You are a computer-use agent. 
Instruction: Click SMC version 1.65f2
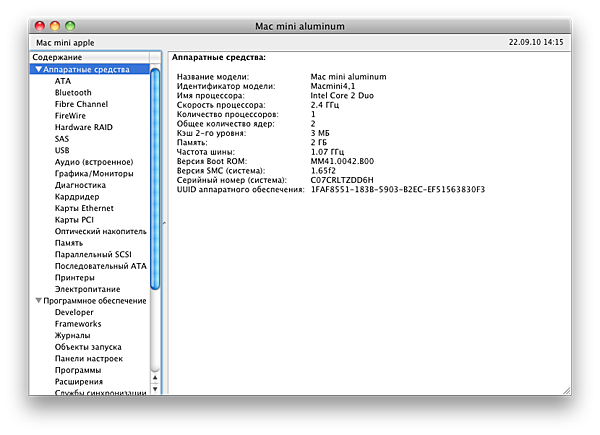[x=323, y=171]
